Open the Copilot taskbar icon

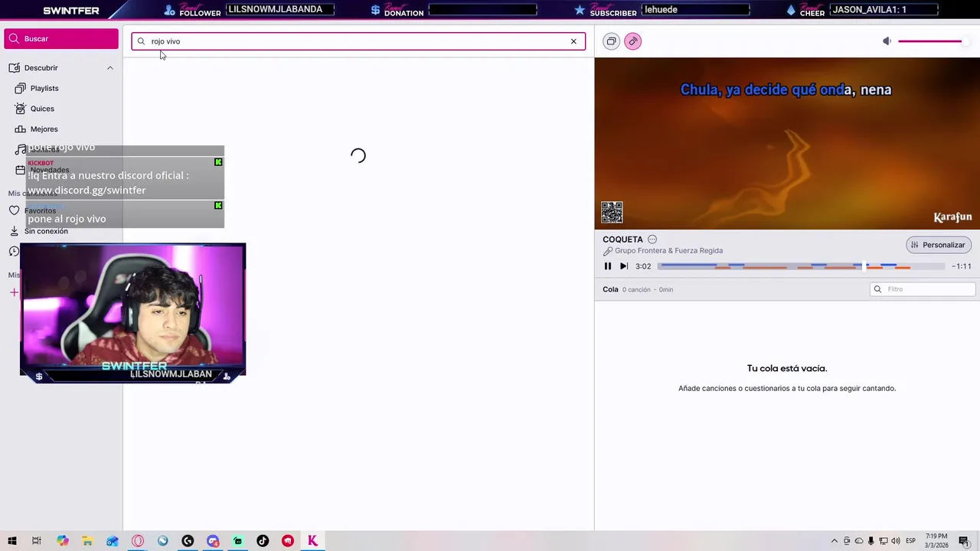(x=62, y=541)
